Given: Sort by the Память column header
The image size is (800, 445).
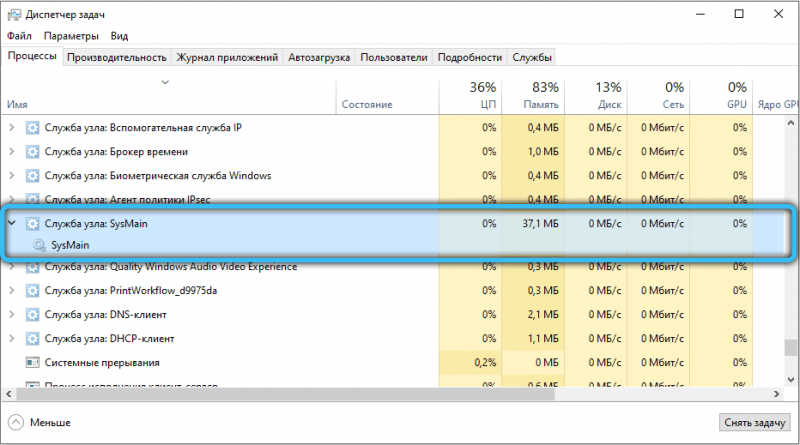Looking at the screenshot, I should coord(533,97).
